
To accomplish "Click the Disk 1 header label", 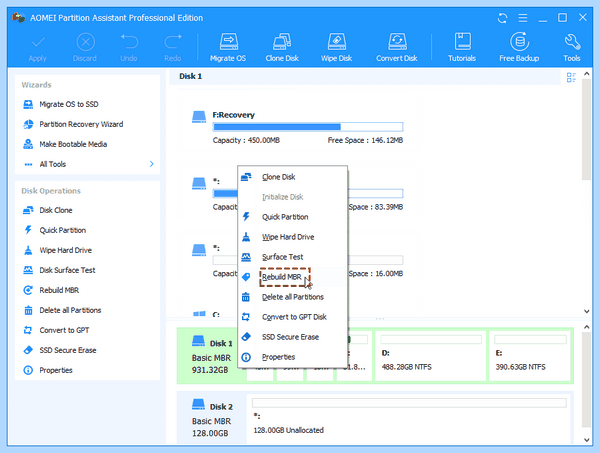I will coord(190,76).
